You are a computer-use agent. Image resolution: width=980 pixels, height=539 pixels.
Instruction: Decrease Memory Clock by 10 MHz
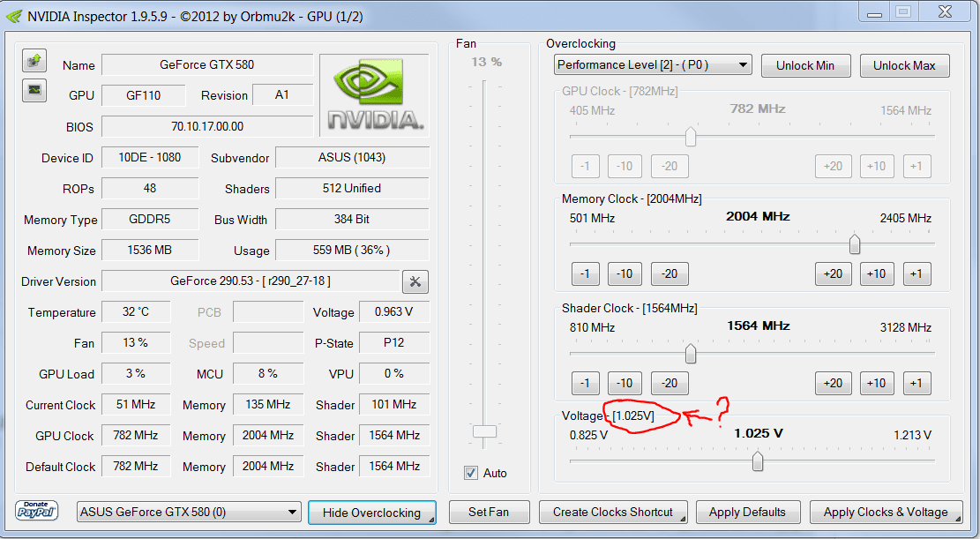(625, 273)
